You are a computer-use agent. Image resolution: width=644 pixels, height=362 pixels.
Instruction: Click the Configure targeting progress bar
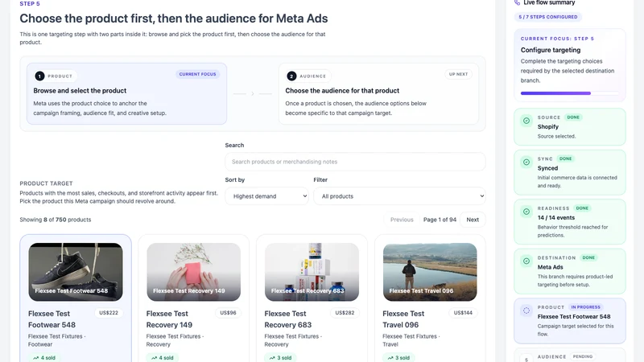pos(570,93)
